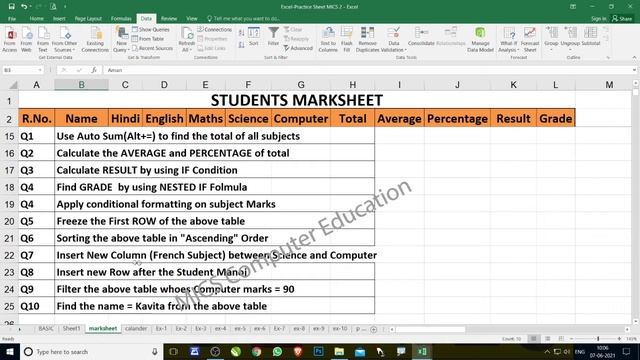640x360 pixels.
Task: Open workbook Connections in ribbon
Action: [215, 29]
